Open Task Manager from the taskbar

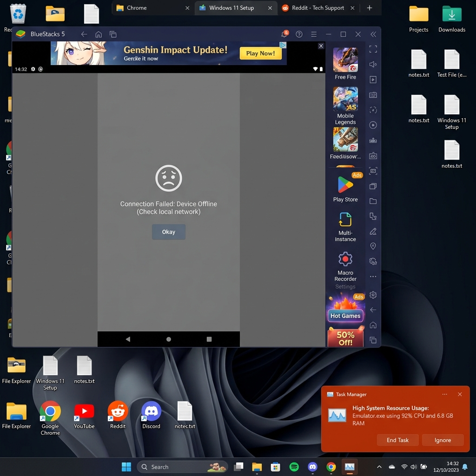(350, 467)
